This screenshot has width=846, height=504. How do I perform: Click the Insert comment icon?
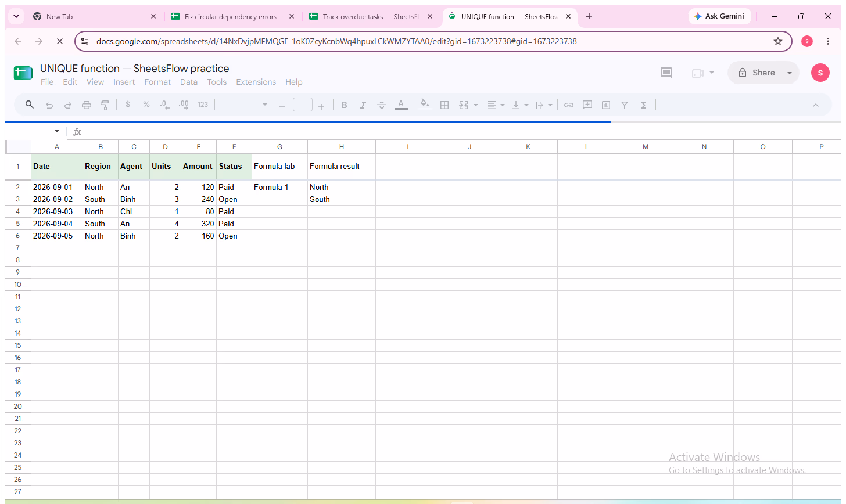pyautogui.click(x=587, y=105)
